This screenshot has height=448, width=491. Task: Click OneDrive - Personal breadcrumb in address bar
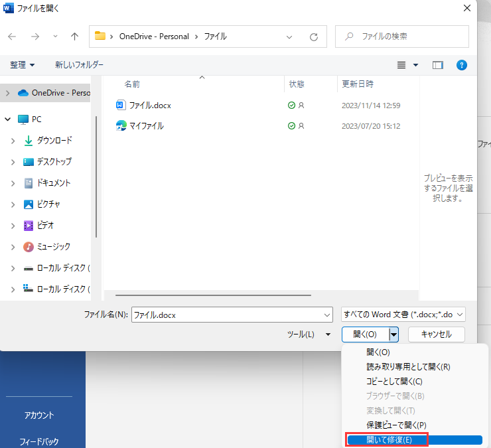pos(154,37)
